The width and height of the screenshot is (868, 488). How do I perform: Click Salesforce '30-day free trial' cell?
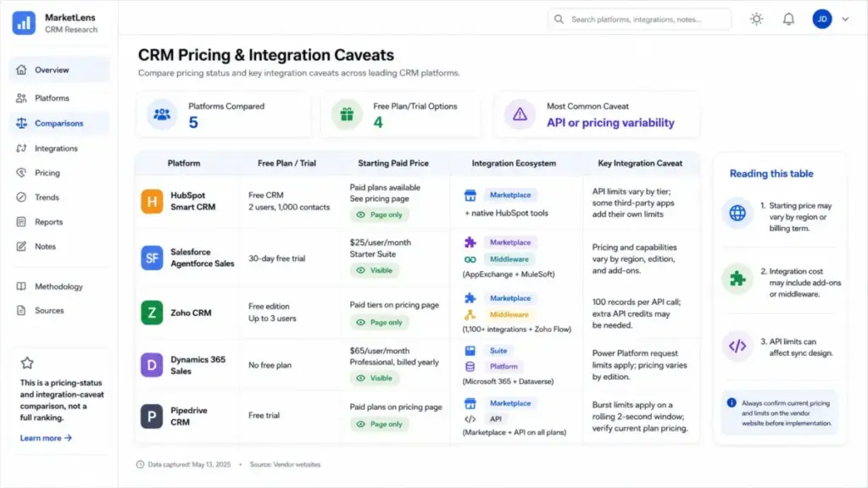point(277,258)
